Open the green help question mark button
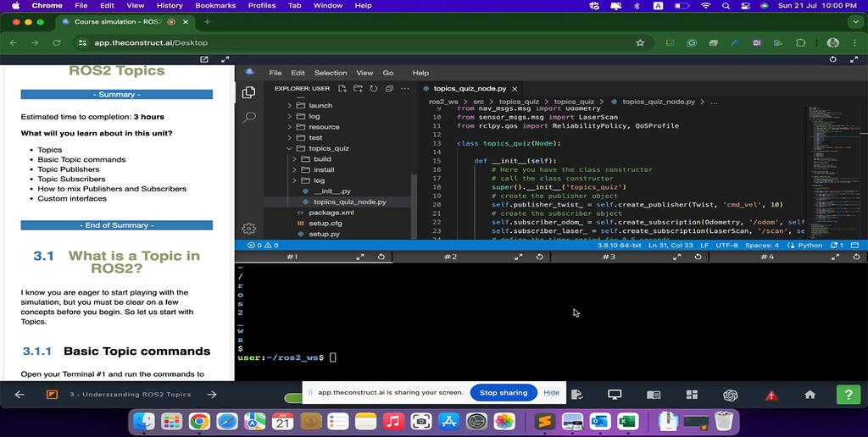The height and width of the screenshot is (437, 868). coord(848,395)
